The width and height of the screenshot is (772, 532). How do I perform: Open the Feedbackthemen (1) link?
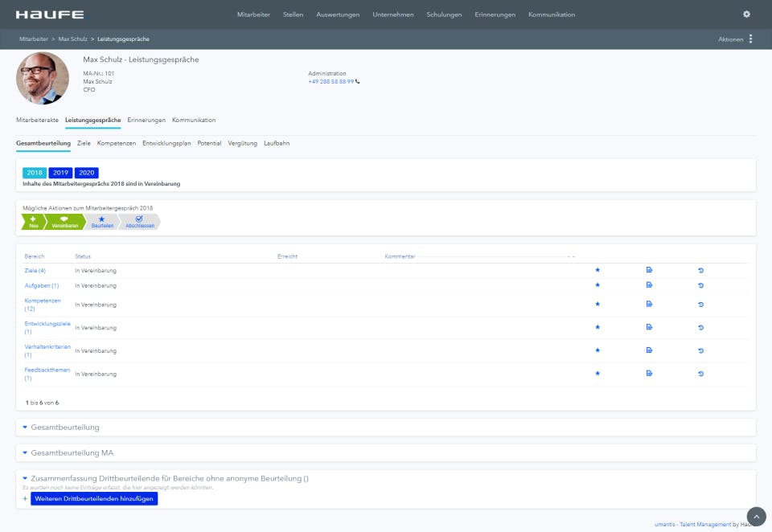(x=47, y=374)
